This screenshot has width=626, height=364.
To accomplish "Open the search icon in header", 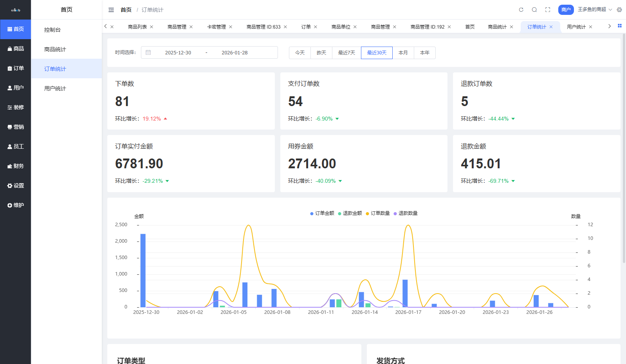I will pyautogui.click(x=534, y=10).
